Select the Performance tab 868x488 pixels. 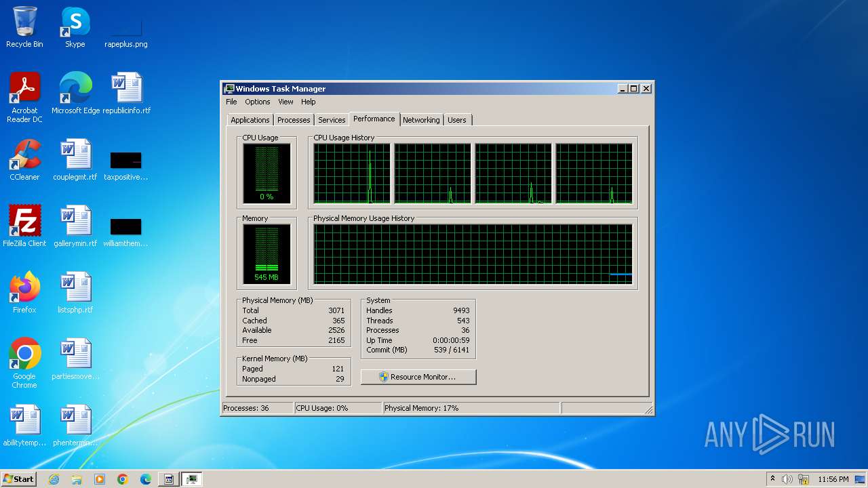[374, 119]
